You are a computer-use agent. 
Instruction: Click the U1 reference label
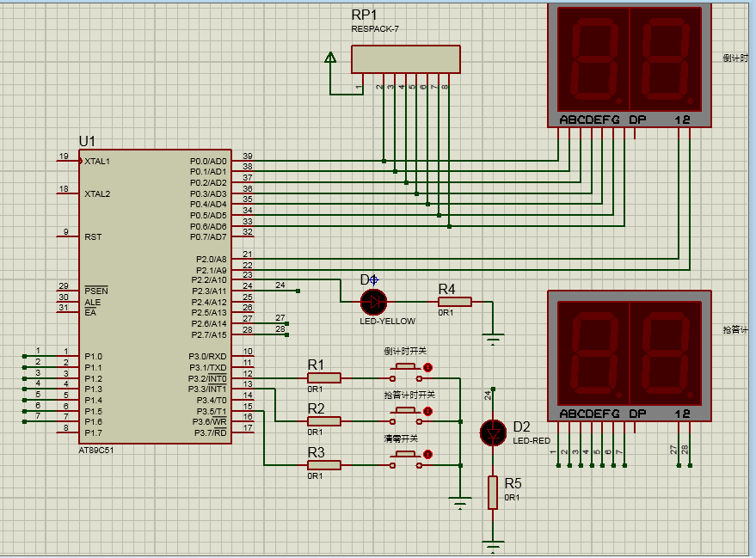point(87,141)
